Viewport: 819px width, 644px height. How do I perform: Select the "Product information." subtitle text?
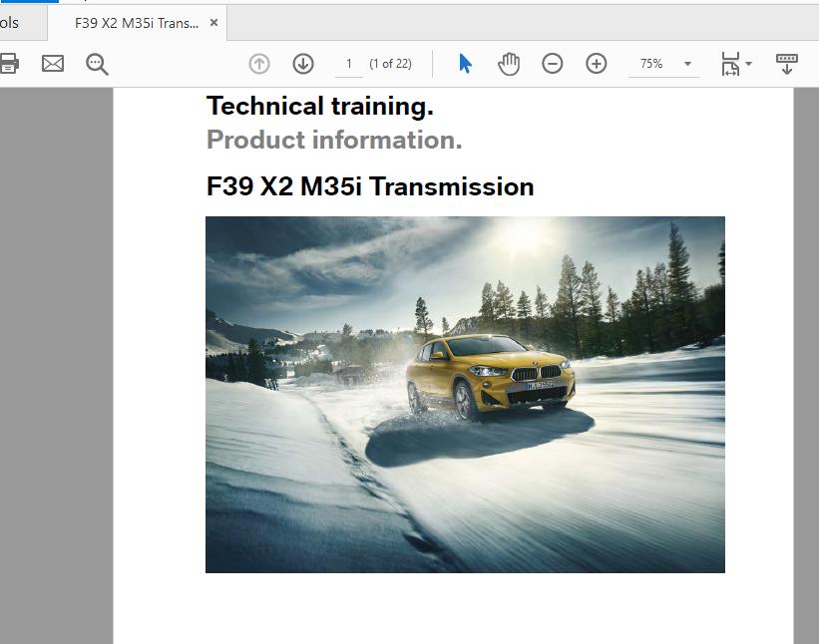pyautogui.click(x=334, y=140)
